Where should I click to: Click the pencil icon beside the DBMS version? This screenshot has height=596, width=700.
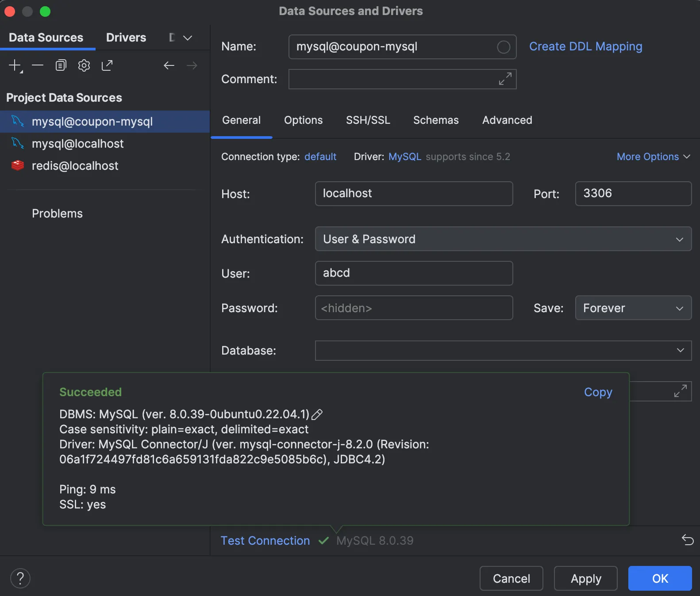tap(317, 414)
